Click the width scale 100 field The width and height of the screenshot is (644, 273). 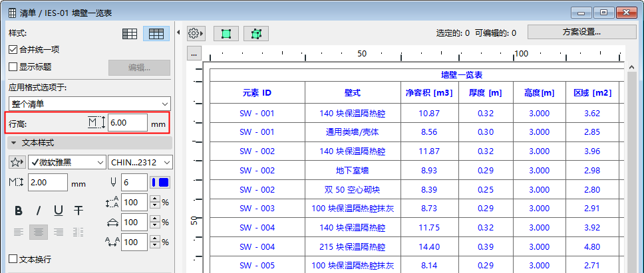pos(134,222)
